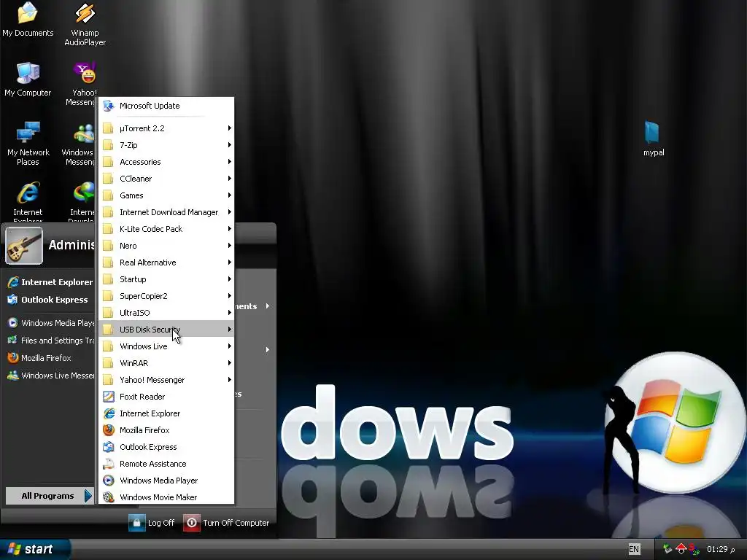Expand the CCleaner folder submenu
The height and width of the screenshot is (560, 747).
coord(166,179)
